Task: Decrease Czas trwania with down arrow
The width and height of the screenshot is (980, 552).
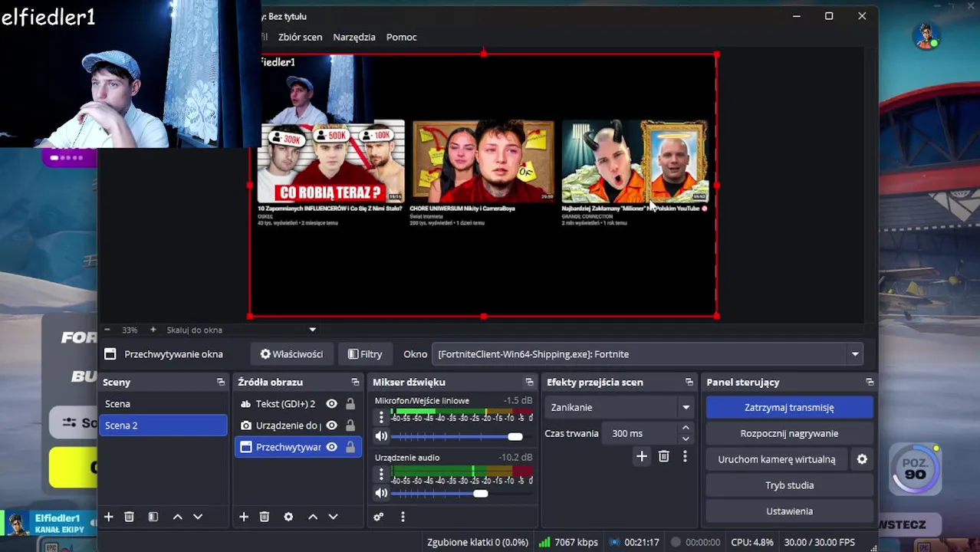Action: pos(686,439)
